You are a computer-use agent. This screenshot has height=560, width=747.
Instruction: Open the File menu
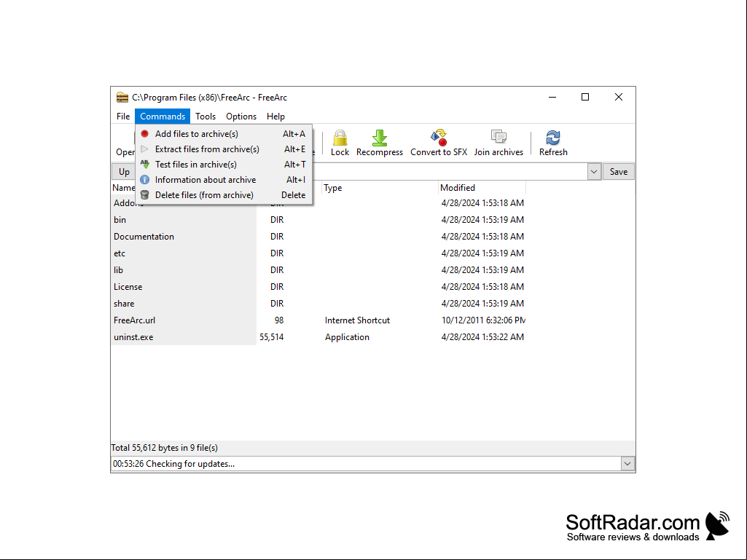point(123,117)
